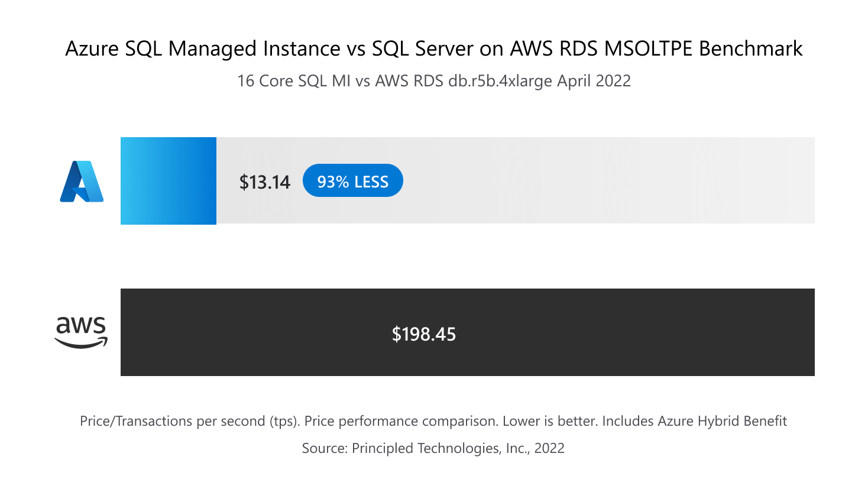
Task: Click the Azure logo icon
Action: (82, 182)
